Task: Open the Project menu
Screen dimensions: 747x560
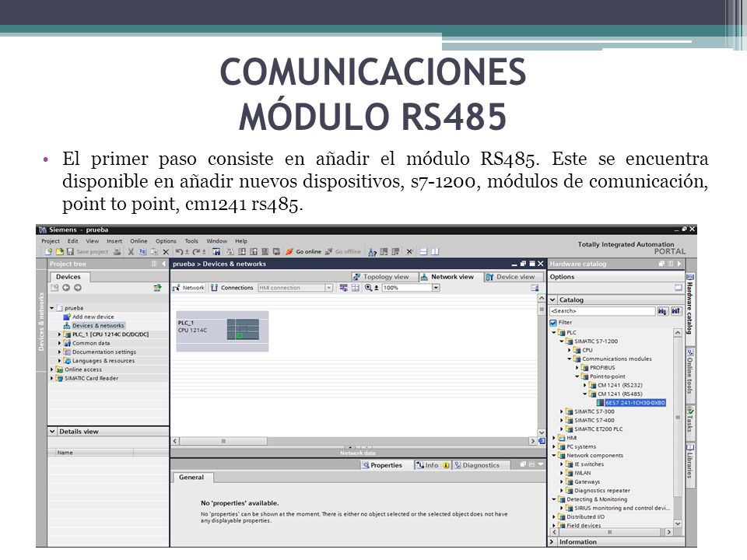Action: click(51, 241)
